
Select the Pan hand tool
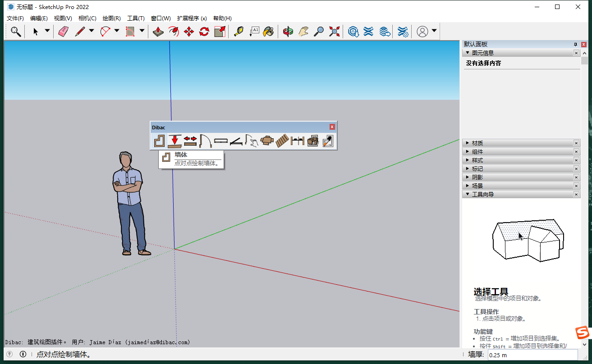coord(303,32)
